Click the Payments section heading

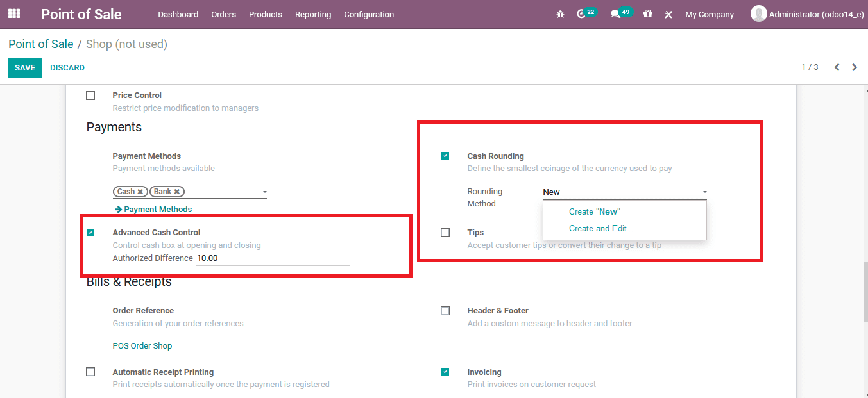(114, 128)
